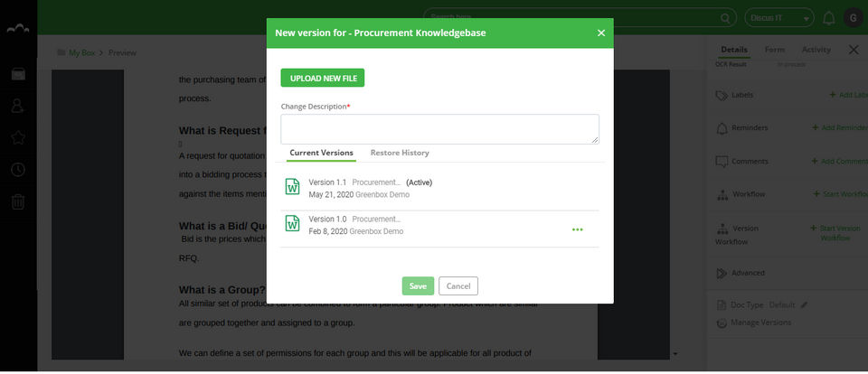This screenshot has width=868, height=374.
Task: Click the folder icon in breadcrumb
Action: 61,52
